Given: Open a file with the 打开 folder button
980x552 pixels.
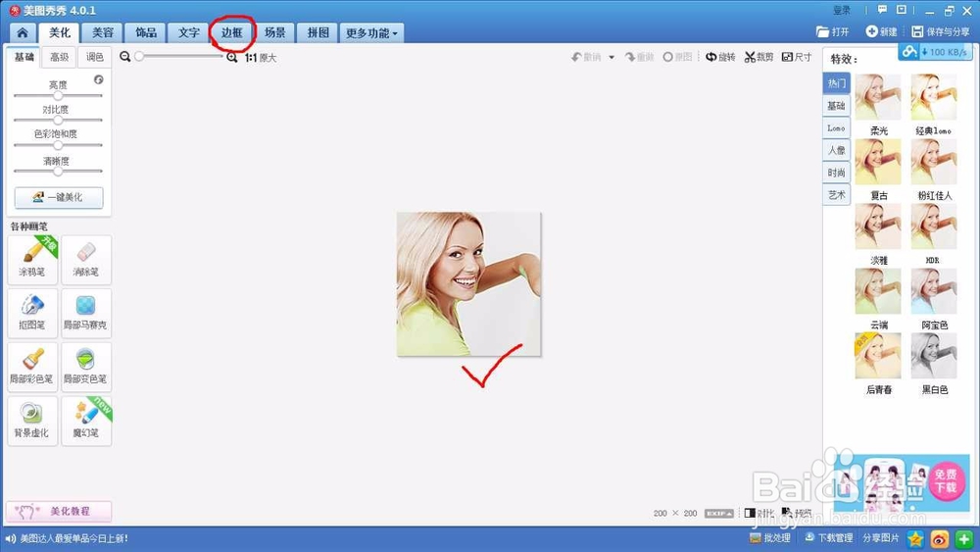Looking at the screenshot, I should (x=832, y=31).
